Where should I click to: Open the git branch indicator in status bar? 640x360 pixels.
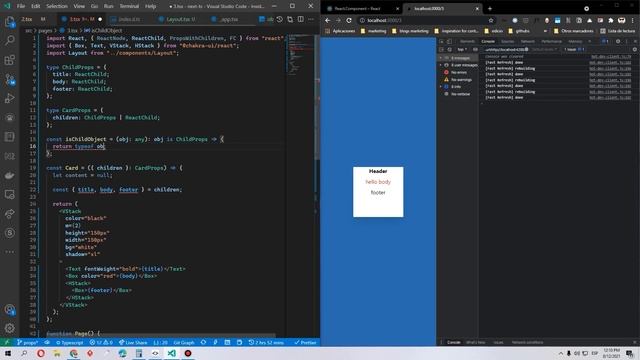pos(27,342)
